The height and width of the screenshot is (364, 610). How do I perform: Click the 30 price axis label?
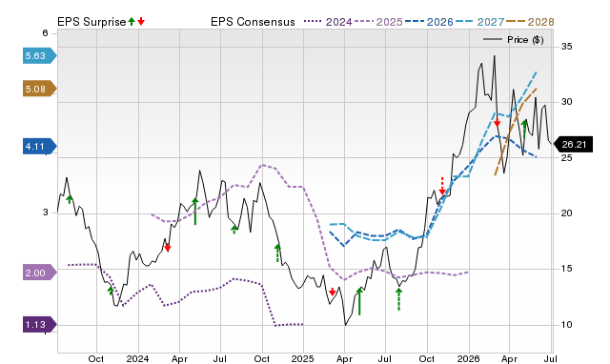click(566, 102)
